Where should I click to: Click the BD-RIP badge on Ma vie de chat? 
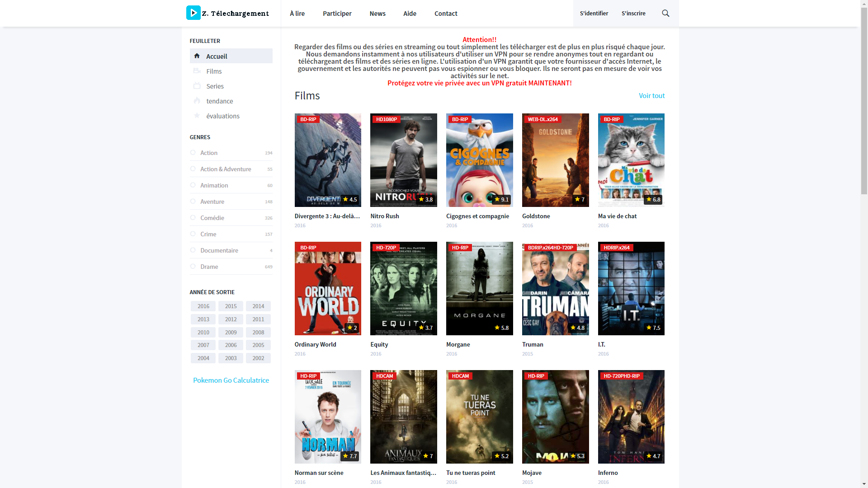(x=612, y=119)
